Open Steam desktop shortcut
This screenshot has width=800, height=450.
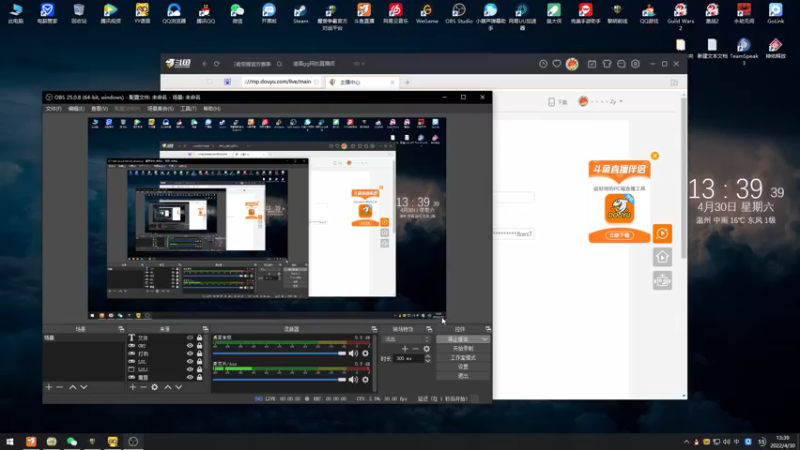[301, 13]
